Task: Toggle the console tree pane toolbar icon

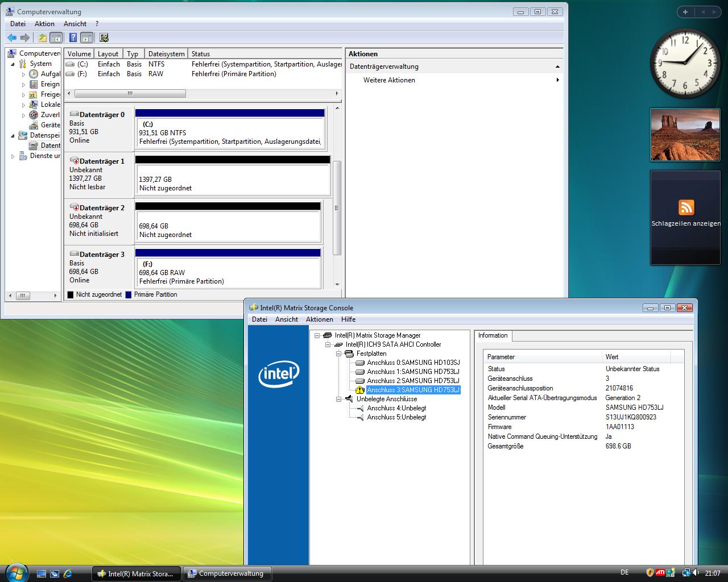Action: pyautogui.click(x=56, y=38)
